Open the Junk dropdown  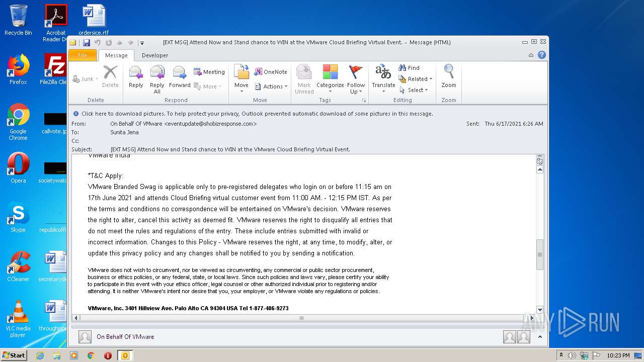click(86, 79)
